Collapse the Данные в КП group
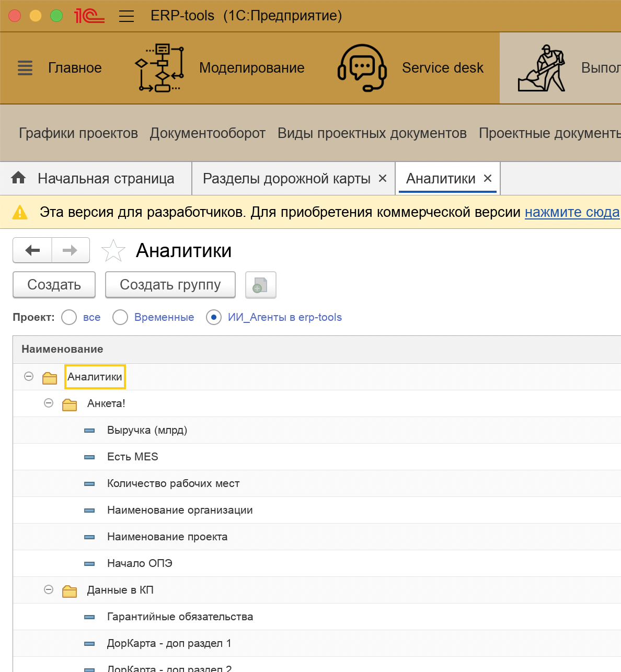Viewport: 621px width, 672px height. click(x=49, y=589)
